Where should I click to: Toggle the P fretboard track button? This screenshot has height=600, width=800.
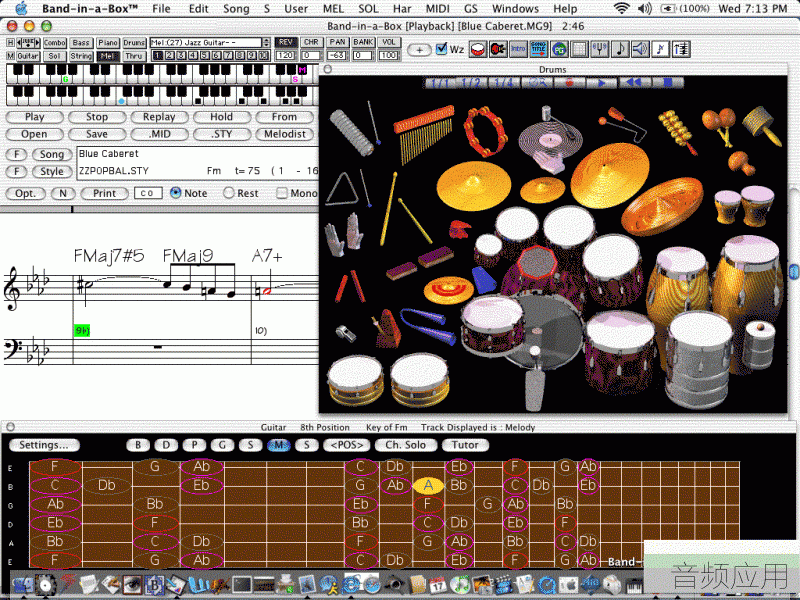[x=194, y=445]
